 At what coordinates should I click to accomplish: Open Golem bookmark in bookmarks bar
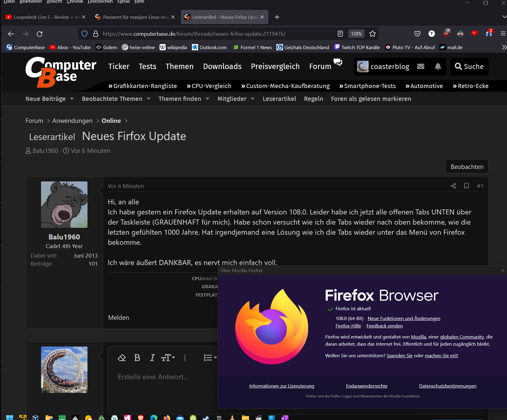106,47
